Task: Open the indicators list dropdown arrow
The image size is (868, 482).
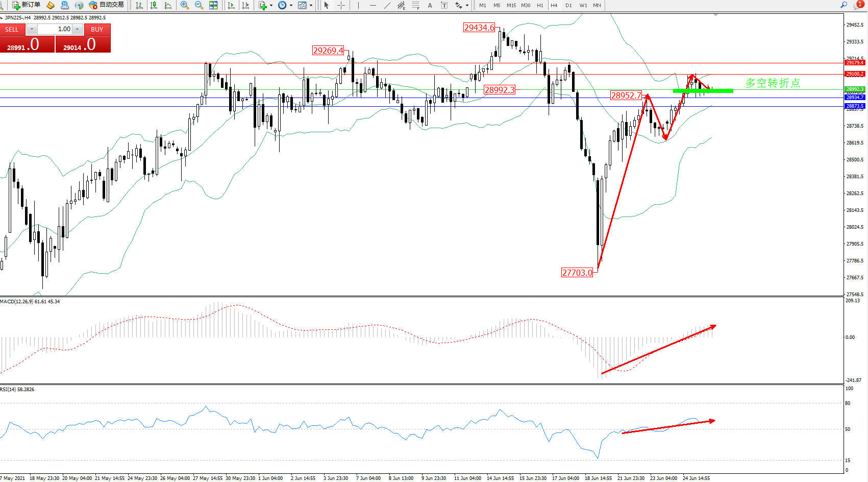Action: 271,5
